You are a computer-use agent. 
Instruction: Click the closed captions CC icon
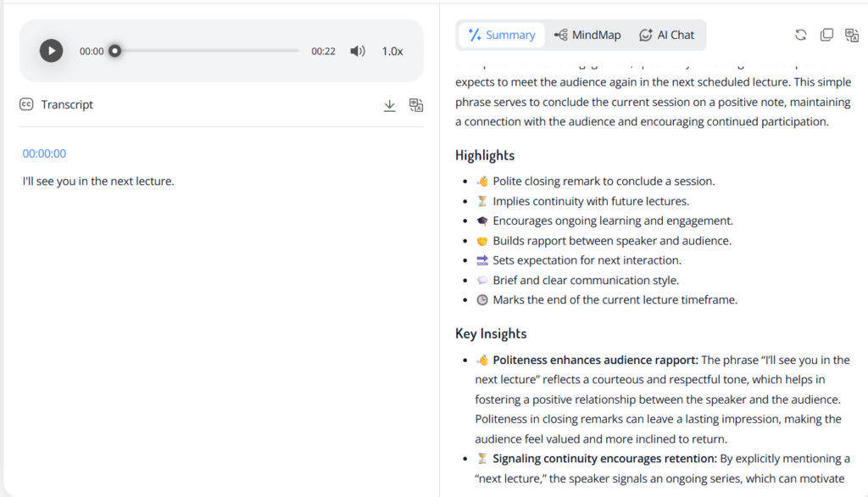click(x=26, y=104)
